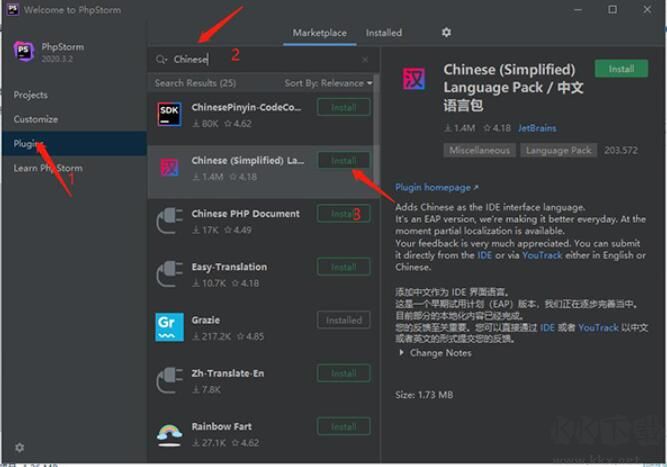This screenshot has width=667, height=467.
Task: Click the search magnifier icon
Action: pyautogui.click(x=161, y=59)
